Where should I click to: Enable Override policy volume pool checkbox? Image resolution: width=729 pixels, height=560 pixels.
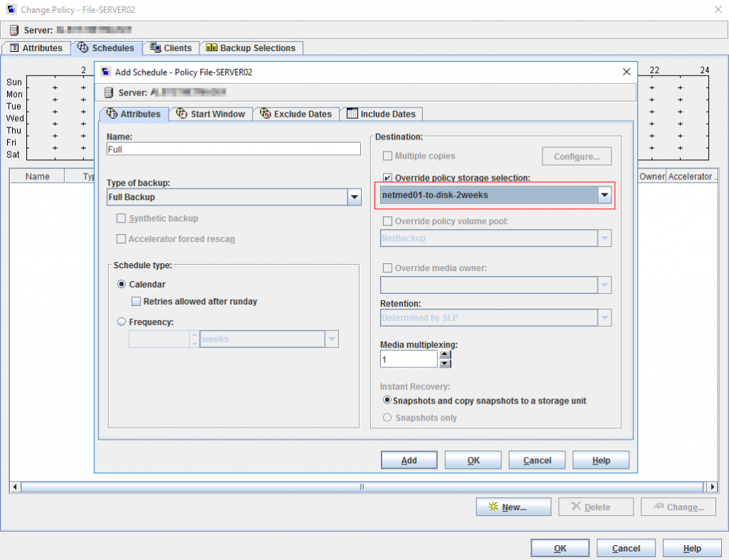388,221
